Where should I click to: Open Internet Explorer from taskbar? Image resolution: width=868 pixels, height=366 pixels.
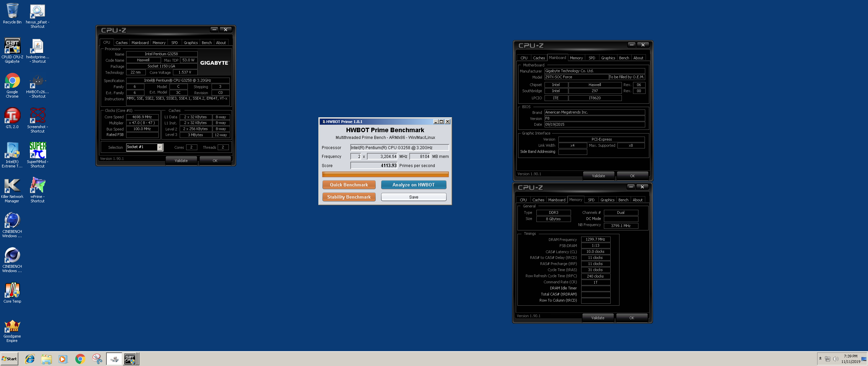(30, 359)
